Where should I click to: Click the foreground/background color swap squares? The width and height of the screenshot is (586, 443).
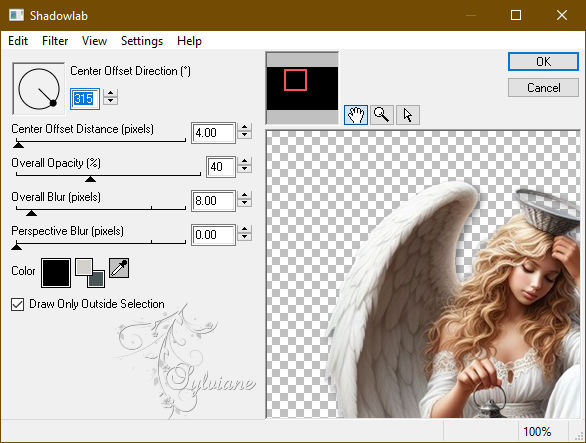click(x=90, y=273)
